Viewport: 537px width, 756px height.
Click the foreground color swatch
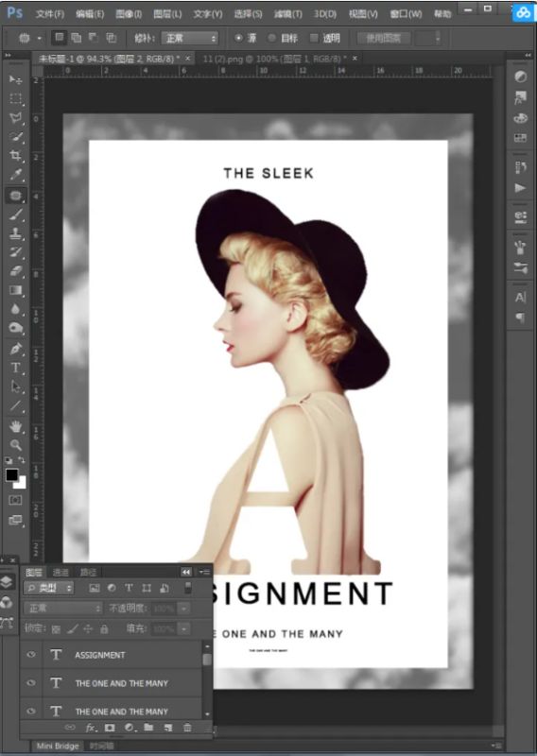click(x=11, y=475)
